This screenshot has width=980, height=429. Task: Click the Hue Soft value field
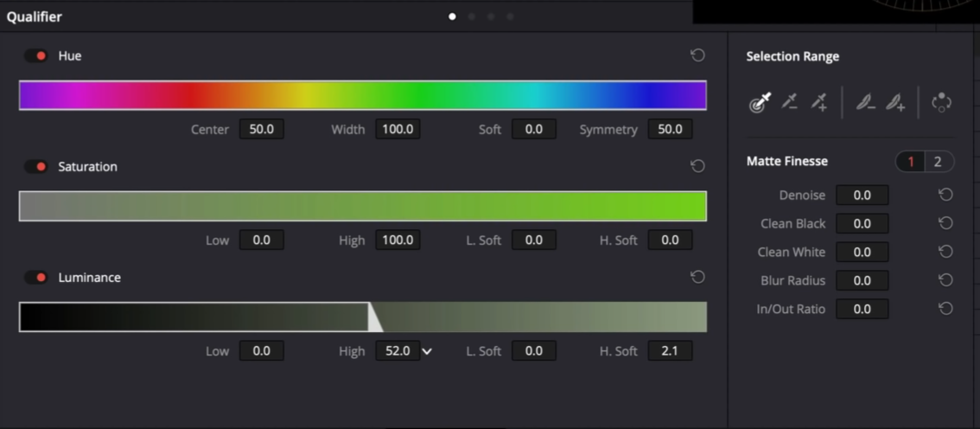click(x=534, y=130)
